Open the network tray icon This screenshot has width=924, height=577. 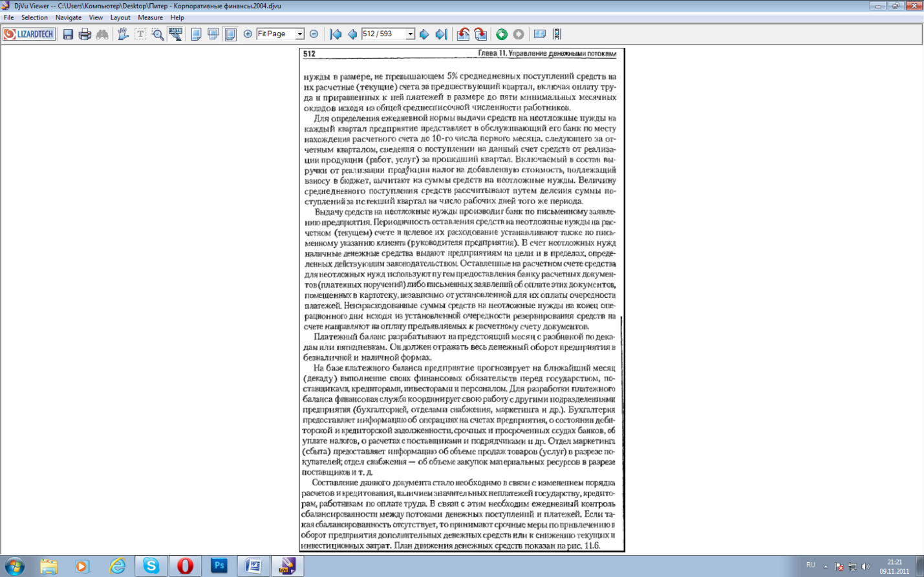click(x=852, y=567)
